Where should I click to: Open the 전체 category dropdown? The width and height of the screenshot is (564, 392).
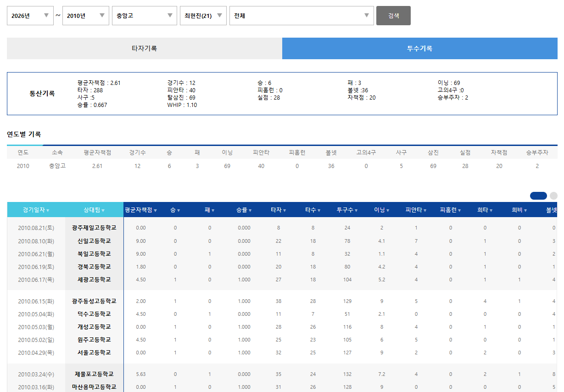302,16
